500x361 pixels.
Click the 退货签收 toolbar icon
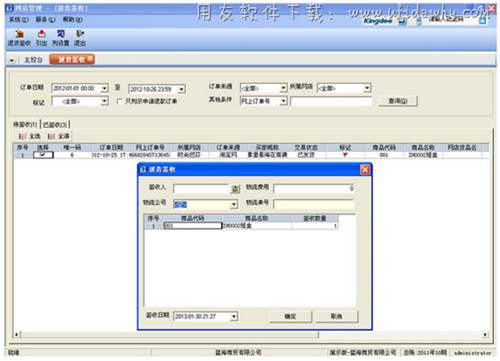[19, 38]
